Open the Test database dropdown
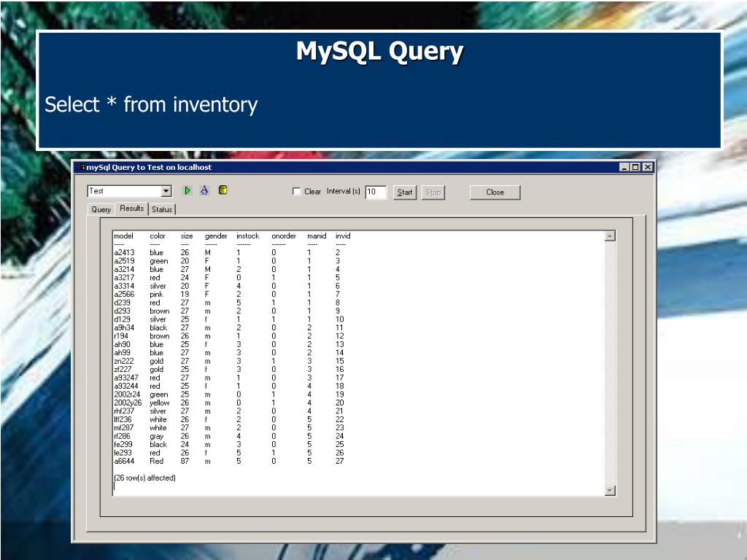This screenshot has height=560, width=747. (166, 192)
